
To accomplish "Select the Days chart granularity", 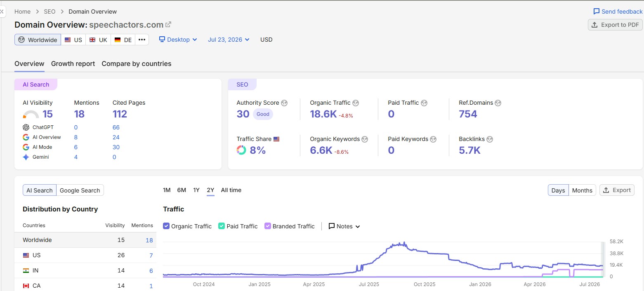I will (x=558, y=190).
